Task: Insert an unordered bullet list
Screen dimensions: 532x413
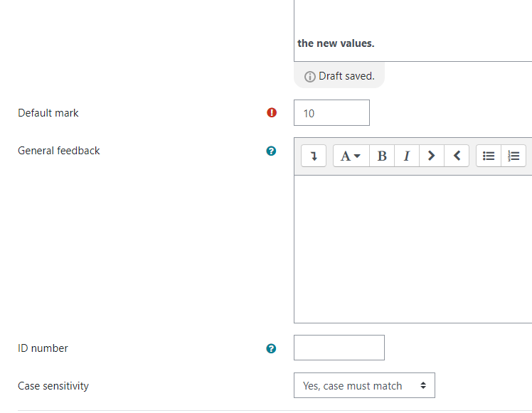Action: (x=489, y=156)
